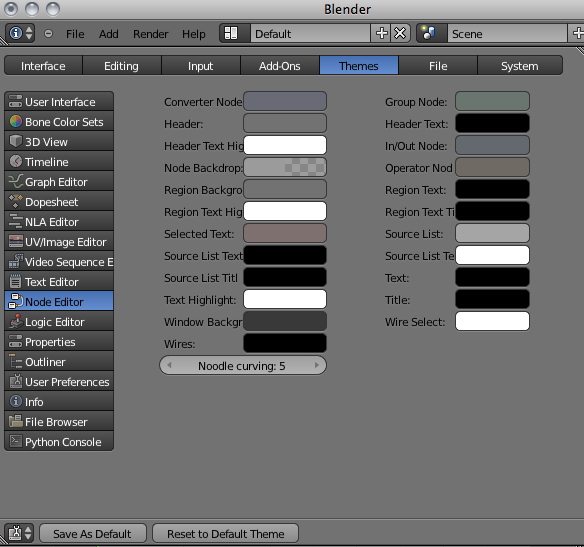Select Properties theme section
Screen dimensions: 584x547
pos(59,342)
